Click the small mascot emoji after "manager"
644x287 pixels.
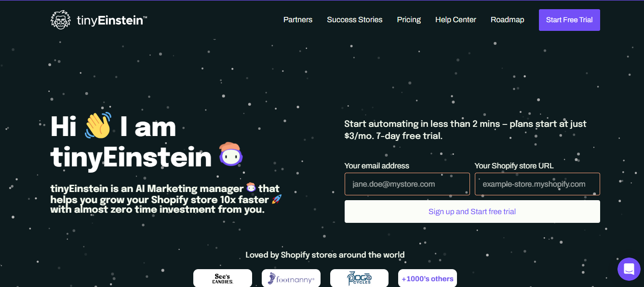point(251,188)
